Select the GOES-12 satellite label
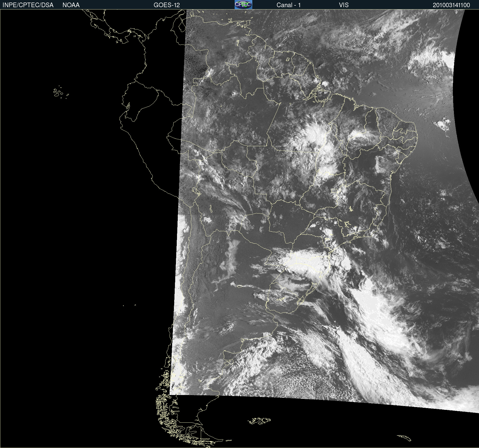The image size is (479, 448). [167, 5]
